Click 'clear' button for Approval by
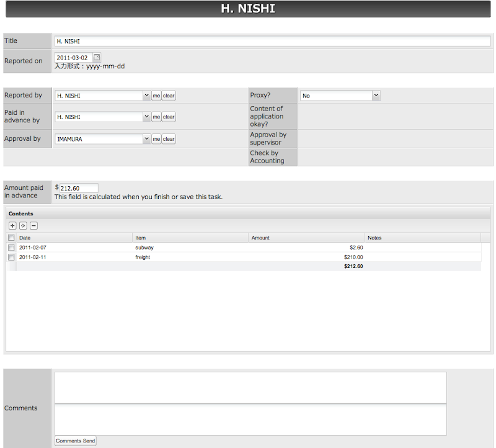Viewport: 496px width, 448px height. 169,139
